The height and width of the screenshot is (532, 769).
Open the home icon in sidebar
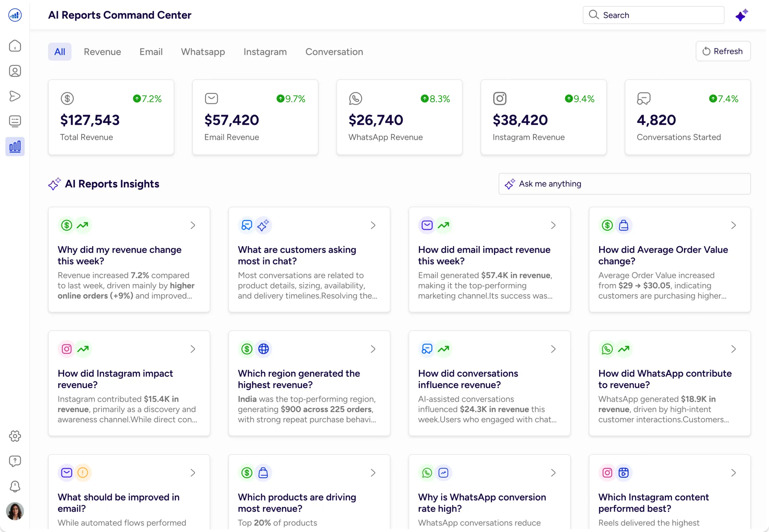click(15, 46)
